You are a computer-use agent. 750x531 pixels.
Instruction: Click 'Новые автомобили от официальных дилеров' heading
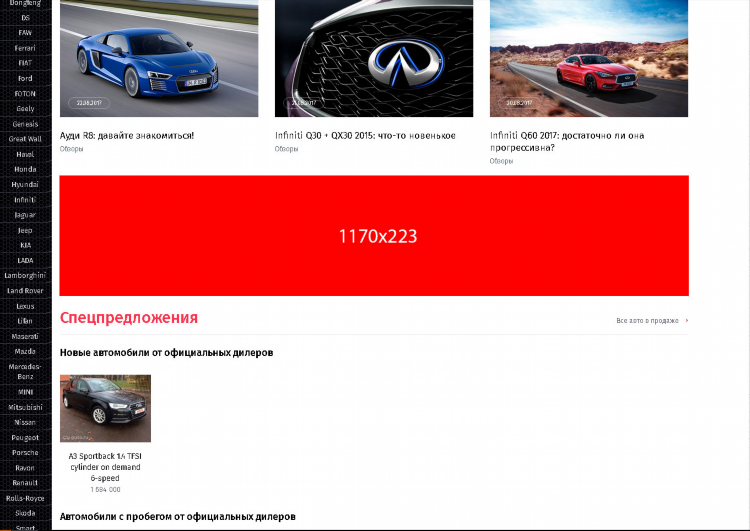click(166, 353)
